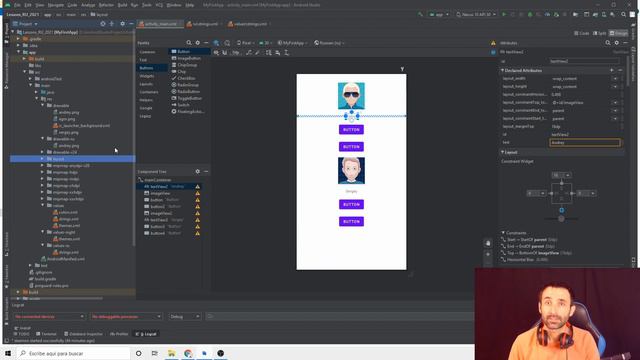Click the Make Project hammer icon

pos(420,14)
